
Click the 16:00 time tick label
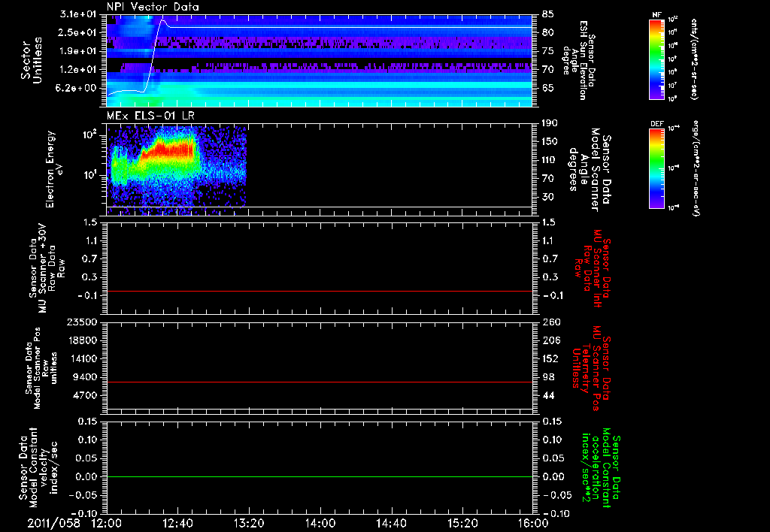click(533, 523)
